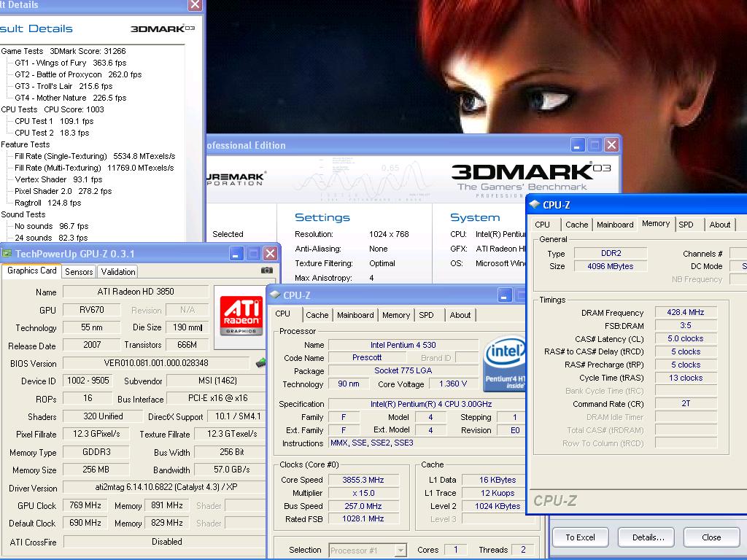The image size is (747, 560).
Task: Select the Game Tests 3DMark Score row
Action: click(63, 51)
